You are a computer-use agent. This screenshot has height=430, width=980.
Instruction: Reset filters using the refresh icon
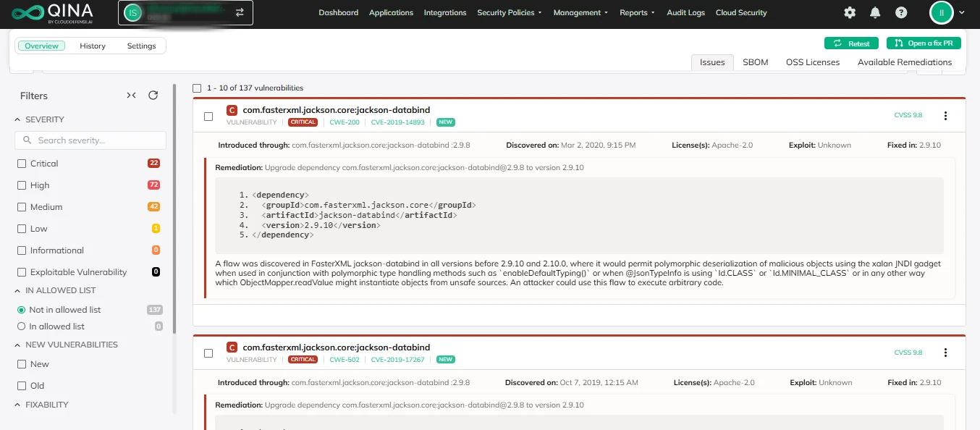tap(153, 96)
